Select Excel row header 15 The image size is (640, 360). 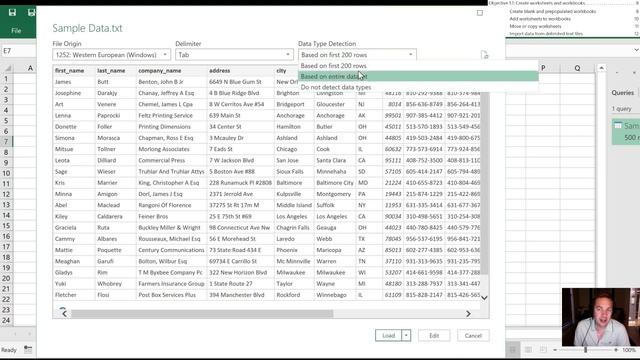[6, 226]
